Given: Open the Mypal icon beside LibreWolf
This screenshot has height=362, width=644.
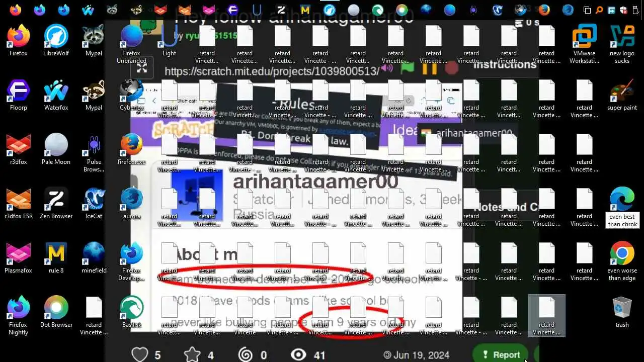Looking at the screenshot, I should click(x=94, y=40).
